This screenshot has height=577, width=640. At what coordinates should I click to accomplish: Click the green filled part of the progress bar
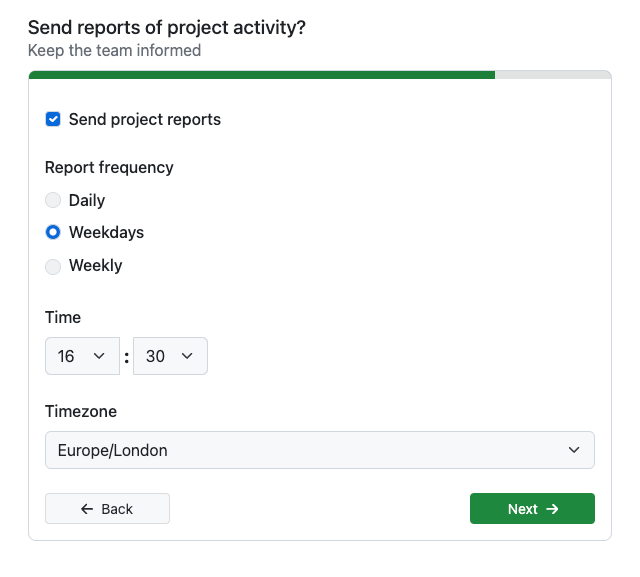point(262,74)
